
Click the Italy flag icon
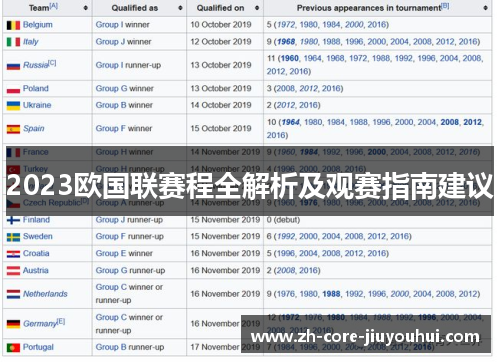point(13,42)
